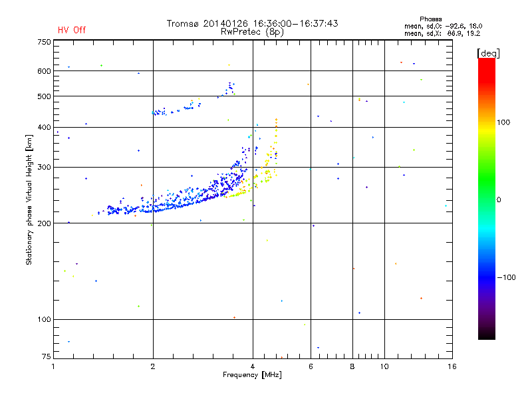This screenshot has width=532, height=399.
Task: Click the red "HV Off" label
Action: pyautogui.click(x=72, y=30)
